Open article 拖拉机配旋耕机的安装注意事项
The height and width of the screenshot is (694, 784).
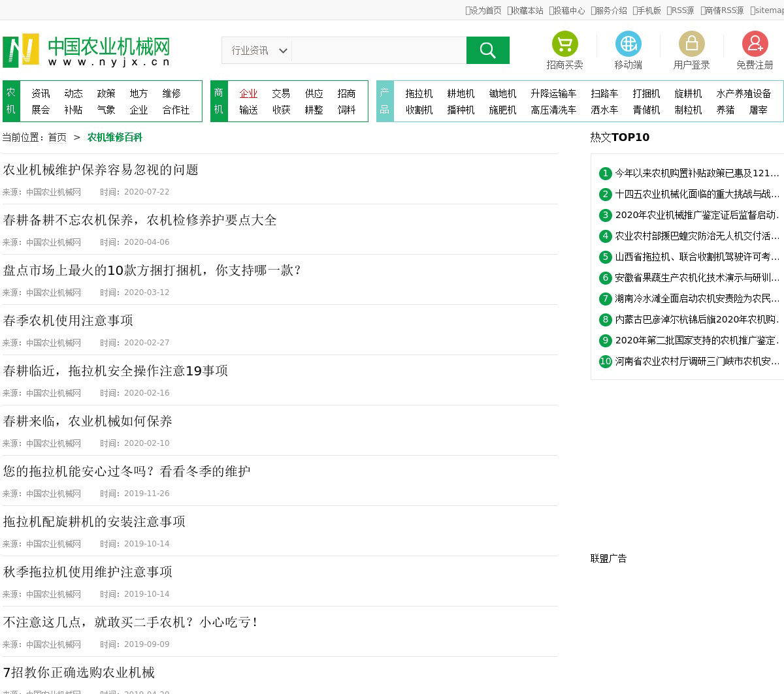[94, 522]
